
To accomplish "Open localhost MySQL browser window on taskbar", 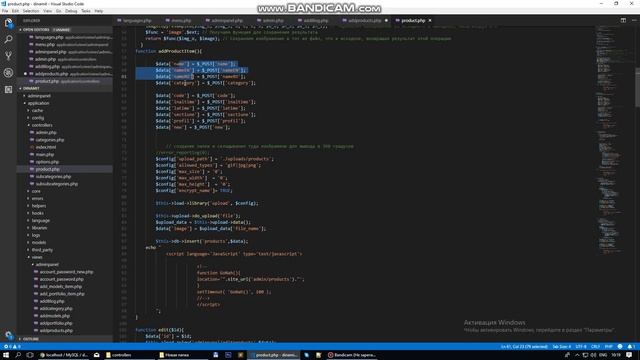I will [64, 355].
